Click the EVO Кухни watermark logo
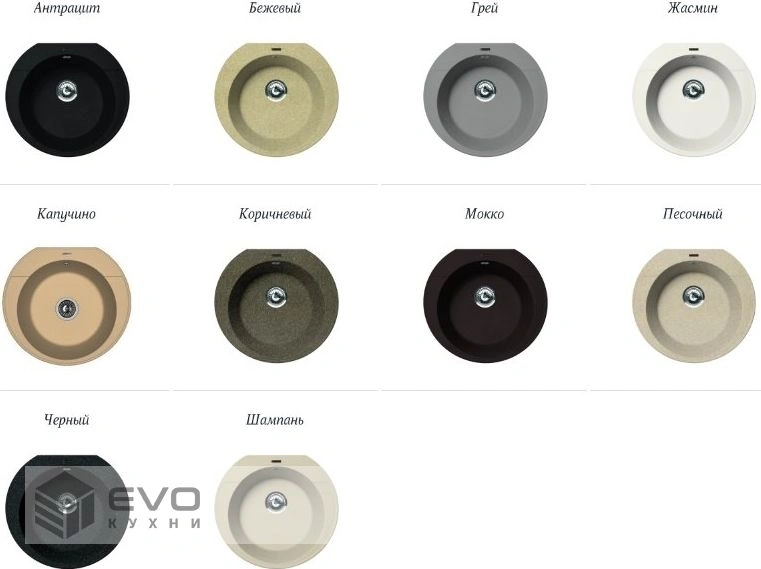 coord(114,505)
